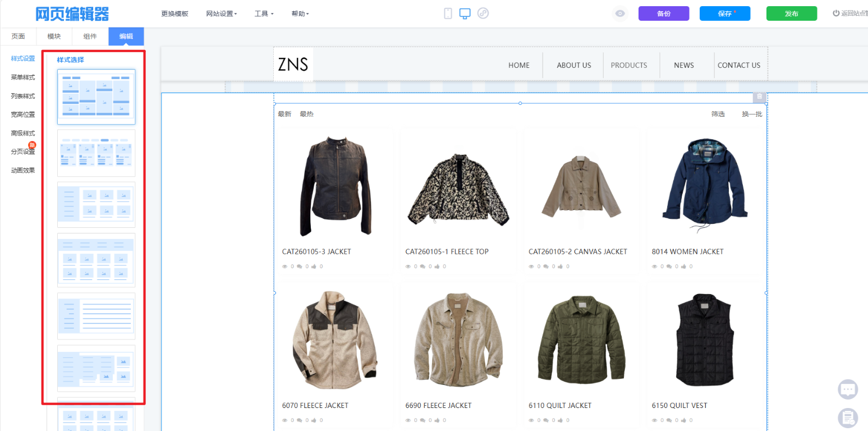Sort products by 最新
The width and height of the screenshot is (868, 431).
pyautogui.click(x=284, y=114)
